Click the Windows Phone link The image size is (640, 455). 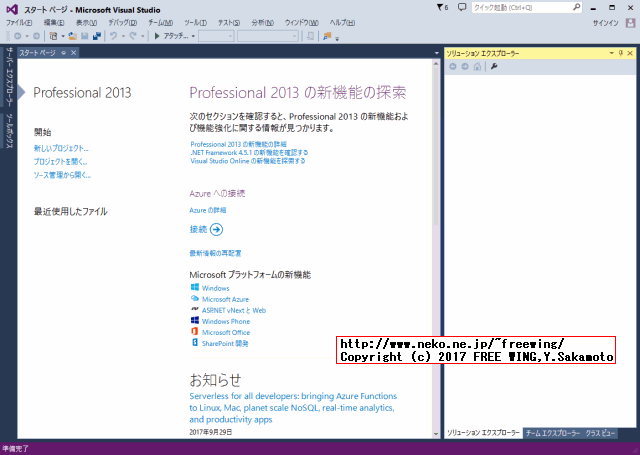pyautogui.click(x=226, y=321)
